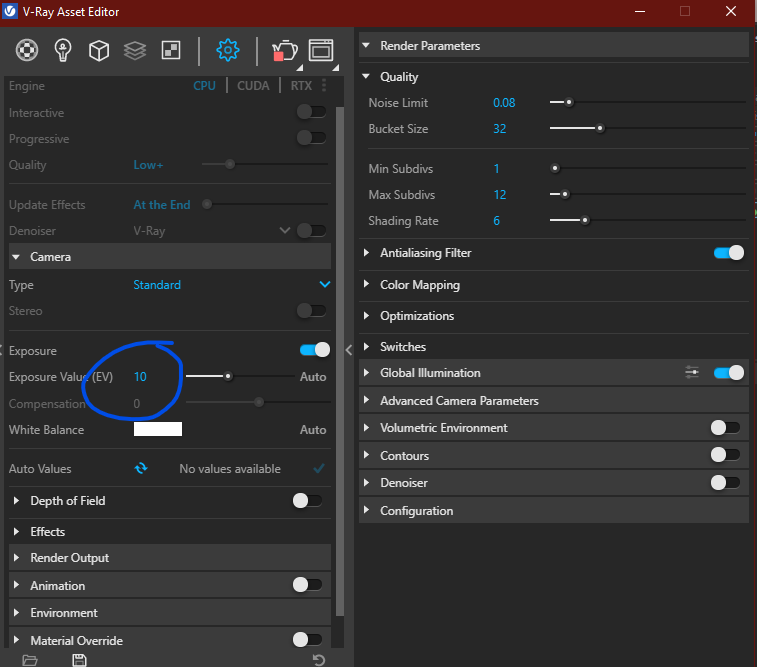Show the V-Ray frame buffer window

click(x=320, y=50)
